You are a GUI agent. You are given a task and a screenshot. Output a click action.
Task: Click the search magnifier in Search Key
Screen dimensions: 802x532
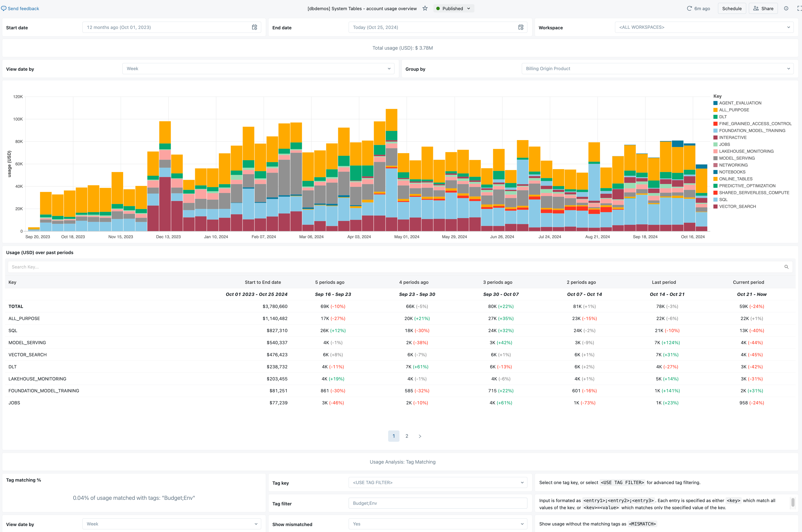point(786,267)
